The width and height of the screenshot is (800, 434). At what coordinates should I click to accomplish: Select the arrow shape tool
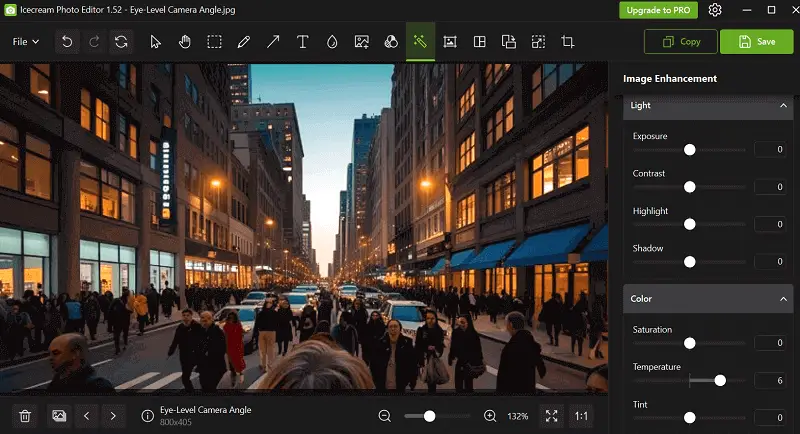pyautogui.click(x=273, y=42)
